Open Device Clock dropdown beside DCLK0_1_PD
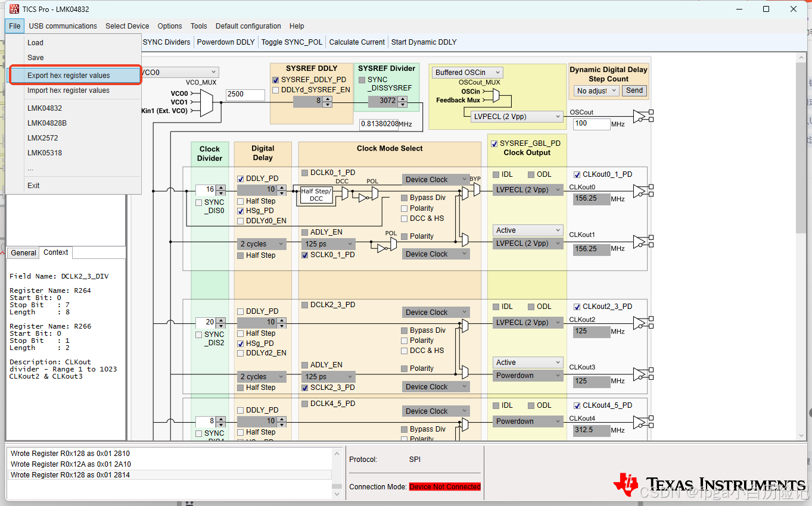The width and height of the screenshot is (812, 506). point(436,179)
